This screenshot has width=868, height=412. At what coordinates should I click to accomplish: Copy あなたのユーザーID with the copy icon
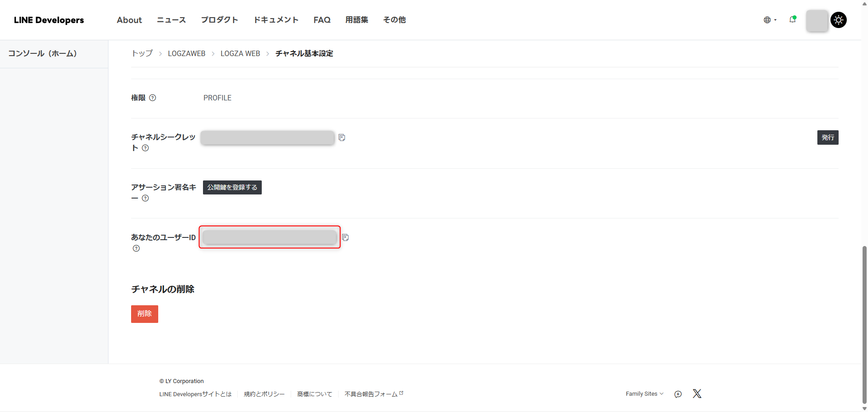click(345, 237)
